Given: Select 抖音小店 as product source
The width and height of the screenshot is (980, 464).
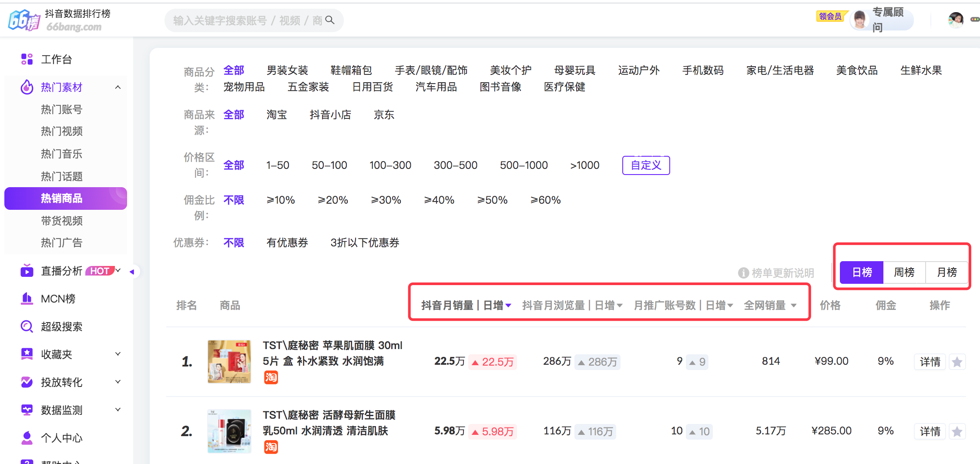Looking at the screenshot, I should coord(330,114).
